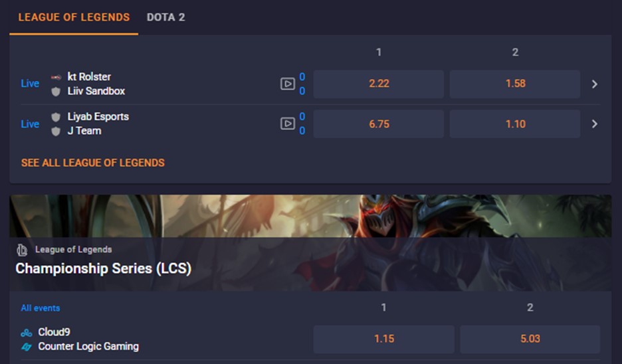
Task: Open live stream icon for Liyab Esports match
Action: tap(288, 124)
